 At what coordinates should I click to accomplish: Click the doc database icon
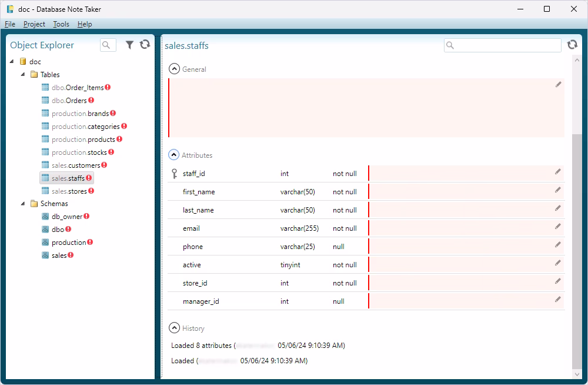point(23,62)
